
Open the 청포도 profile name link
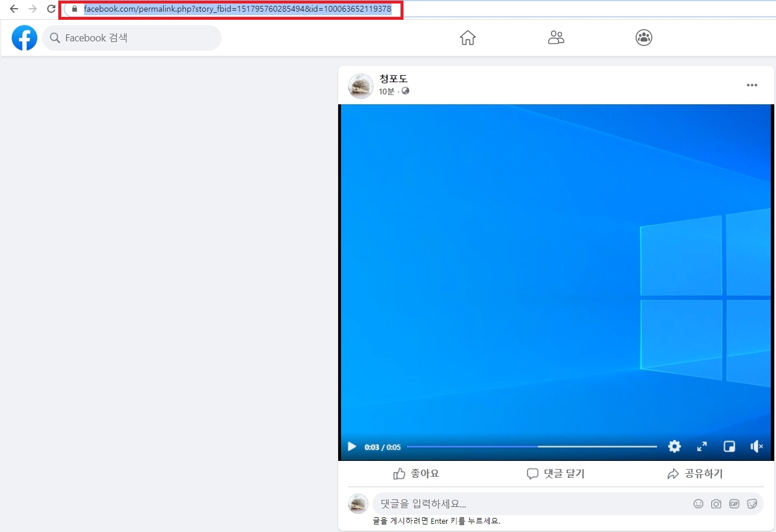click(x=393, y=79)
